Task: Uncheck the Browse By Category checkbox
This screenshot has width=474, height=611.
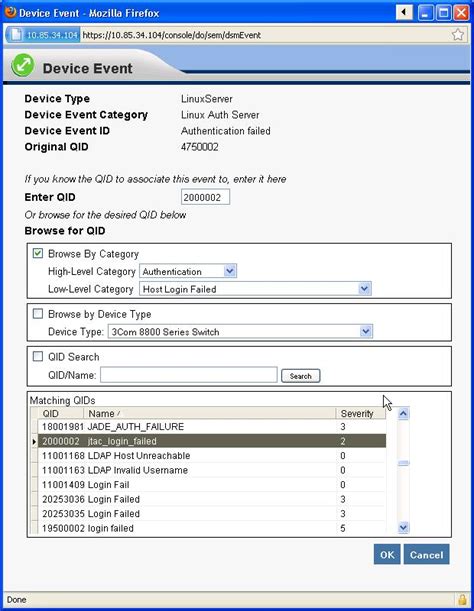Action: point(38,253)
